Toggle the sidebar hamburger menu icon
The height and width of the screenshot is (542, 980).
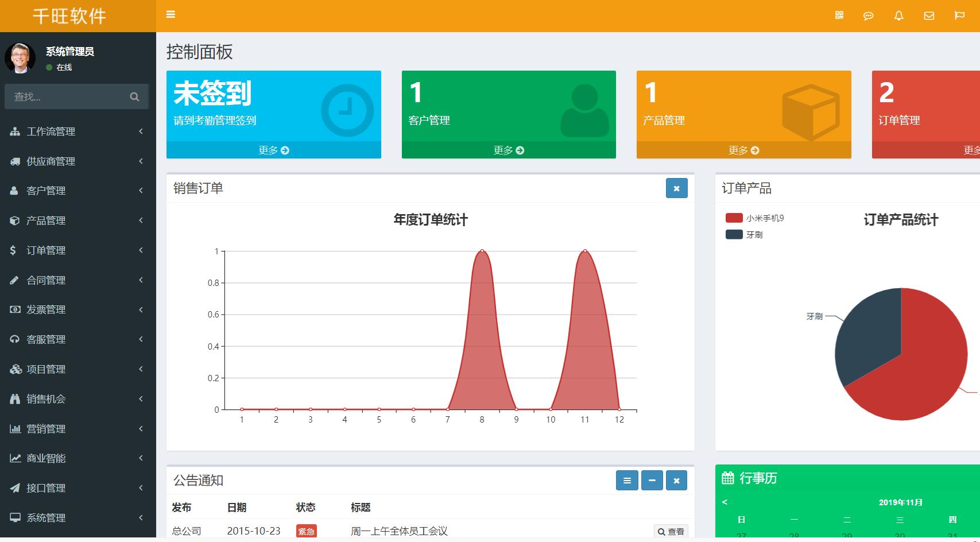pos(171,14)
